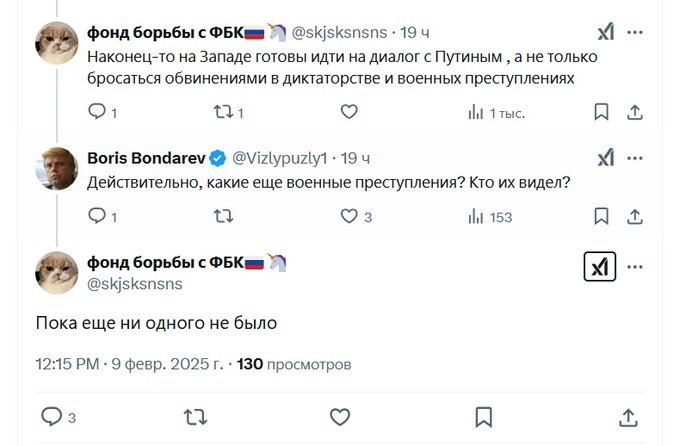Bookmark the first tweet in the thread
680x446 pixels.
(x=601, y=112)
